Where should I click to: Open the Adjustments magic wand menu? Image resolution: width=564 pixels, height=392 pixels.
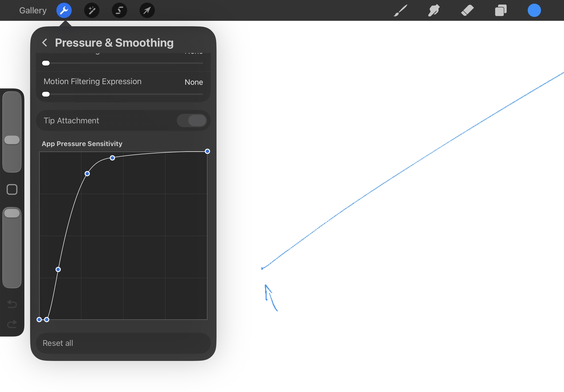(x=92, y=10)
